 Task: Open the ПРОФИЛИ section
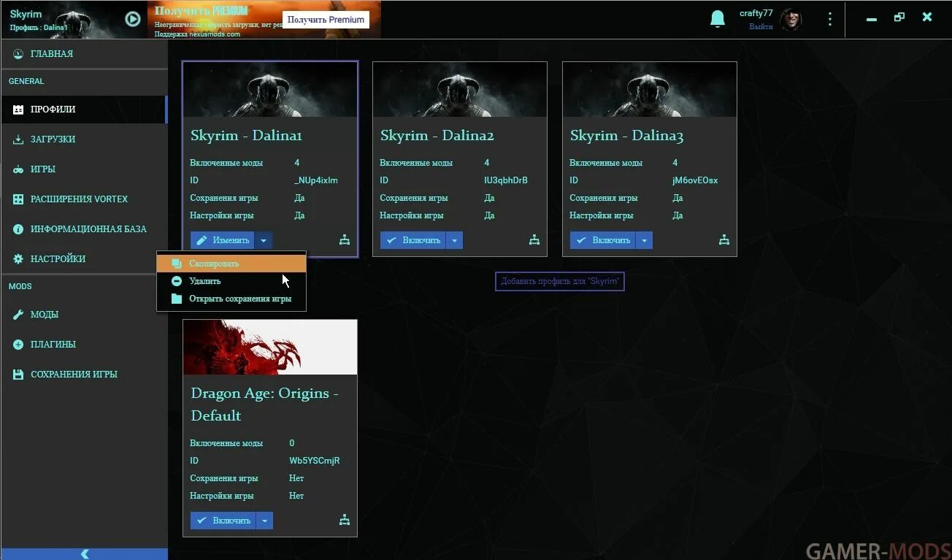point(84,110)
